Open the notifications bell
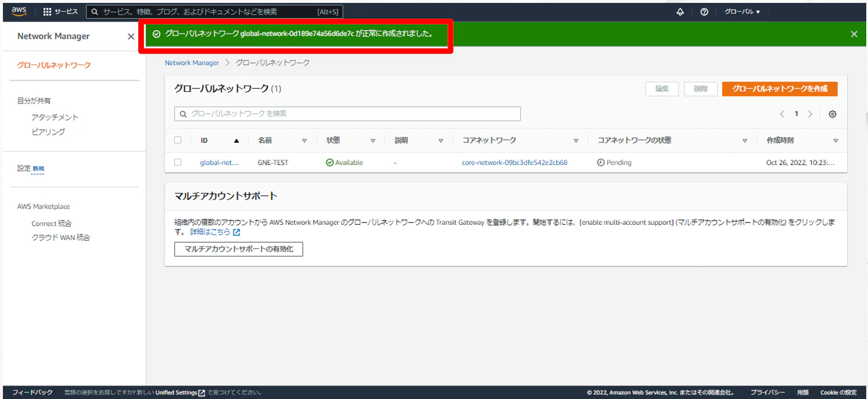Image resolution: width=868 pixels, height=399 pixels. coord(680,12)
